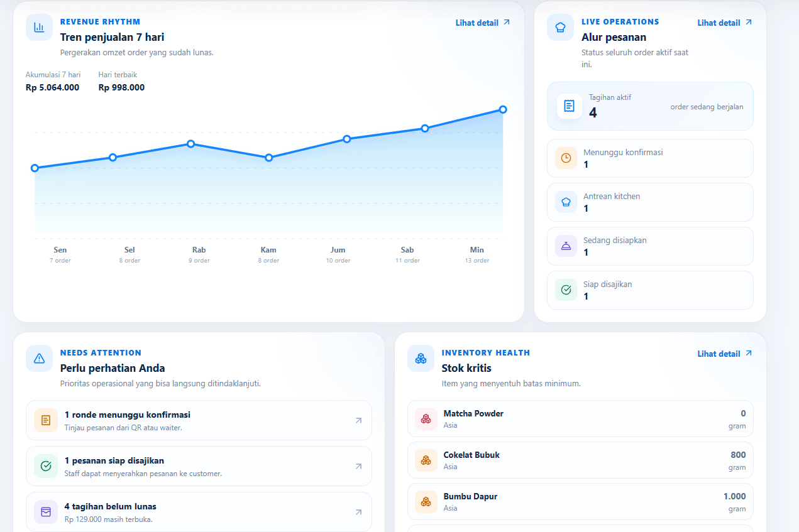The height and width of the screenshot is (532, 799).
Task: Click the Inventory Health boxes icon
Action: [421, 358]
